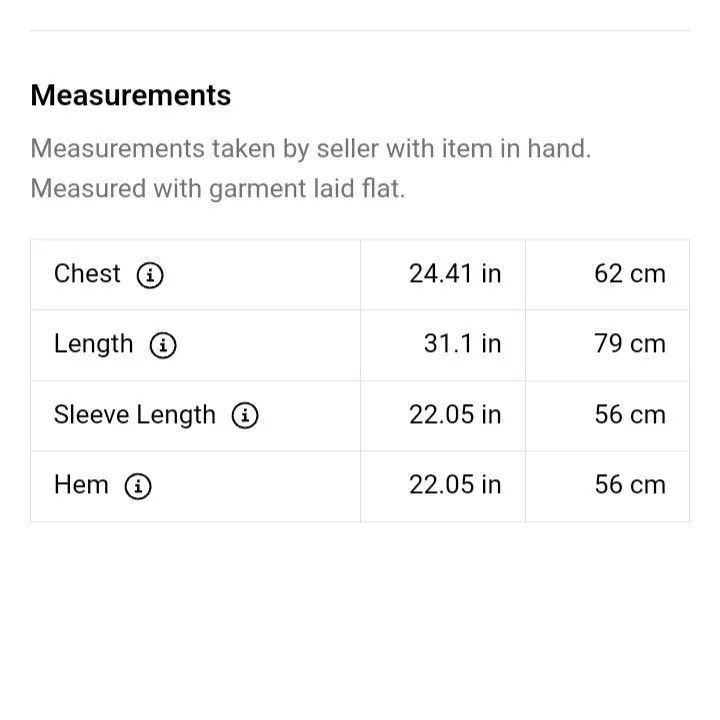Click the divider line above Measurements

360,31
